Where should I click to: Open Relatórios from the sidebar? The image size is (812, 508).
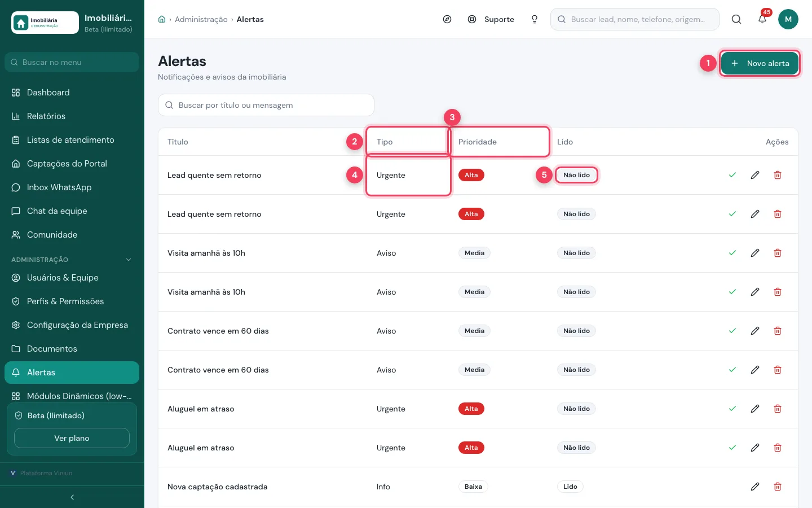tap(72, 116)
